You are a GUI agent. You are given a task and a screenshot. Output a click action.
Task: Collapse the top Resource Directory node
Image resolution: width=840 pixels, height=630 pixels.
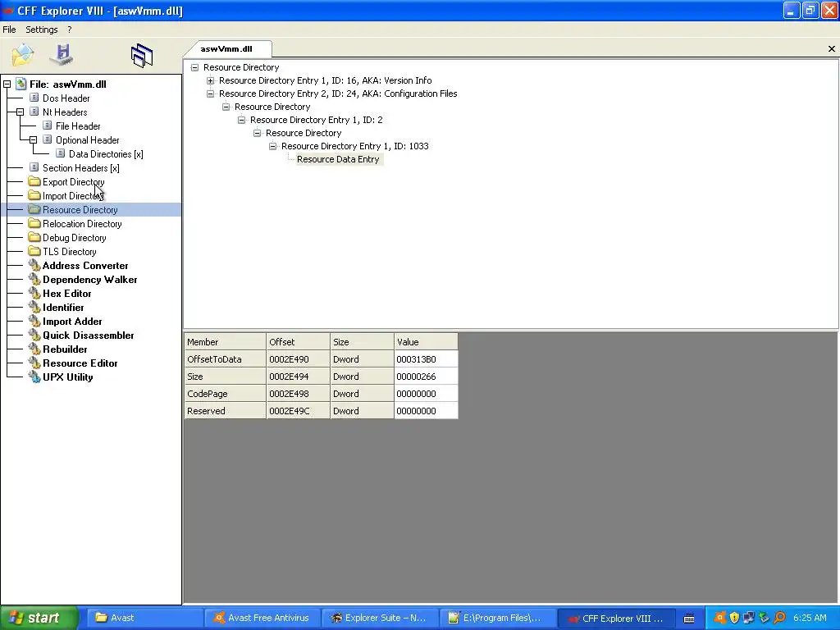pyautogui.click(x=195, y=67)
